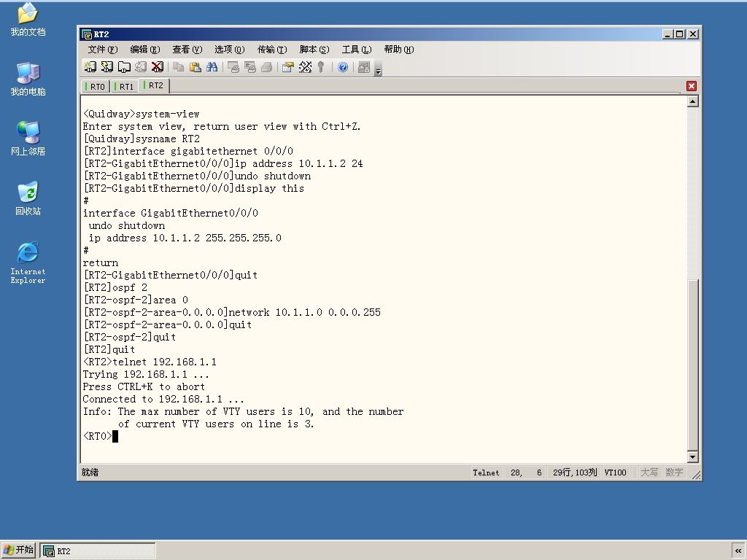Select 网上邻居 desktop icon

[x=28, y=139]
